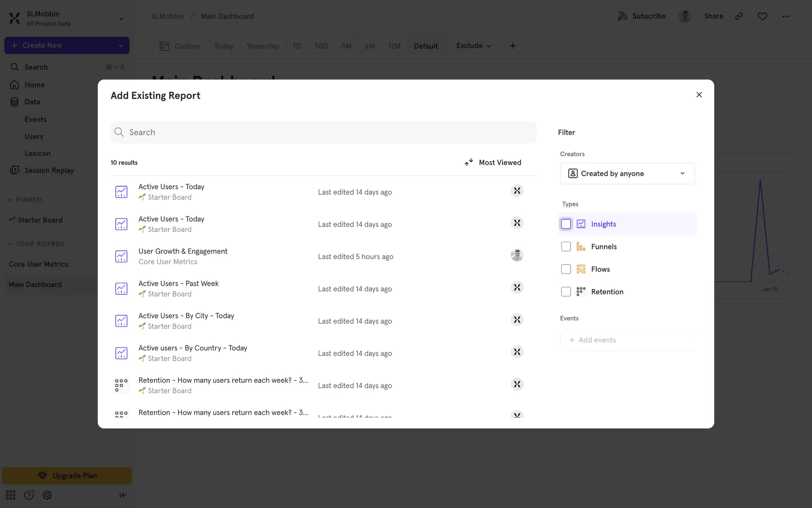Open the Created by anyone dropdown
This screenshot has height=508, width=812.
tap(627, 174)
